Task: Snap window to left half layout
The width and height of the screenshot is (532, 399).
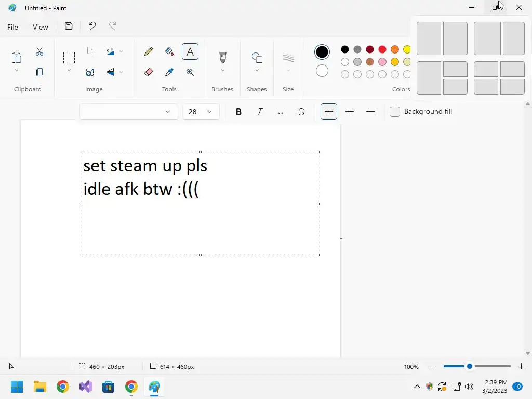Action: point(429,38)
